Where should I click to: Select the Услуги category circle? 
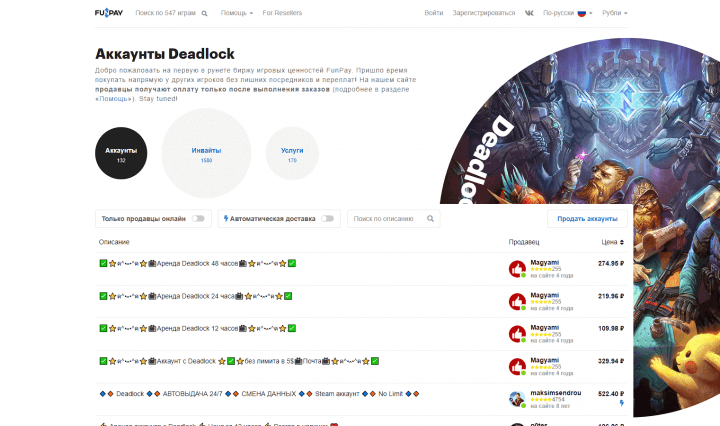(x=292, y=153)
